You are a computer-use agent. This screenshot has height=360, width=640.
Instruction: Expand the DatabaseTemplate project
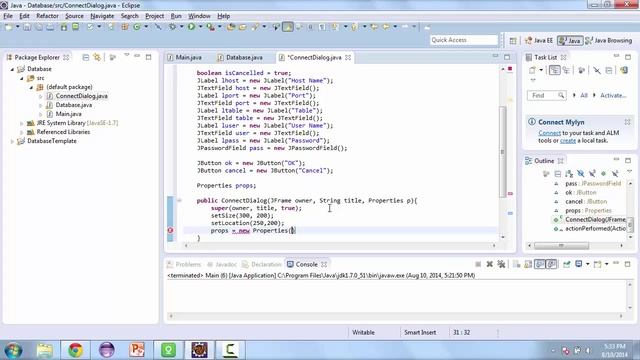[12, 141]
